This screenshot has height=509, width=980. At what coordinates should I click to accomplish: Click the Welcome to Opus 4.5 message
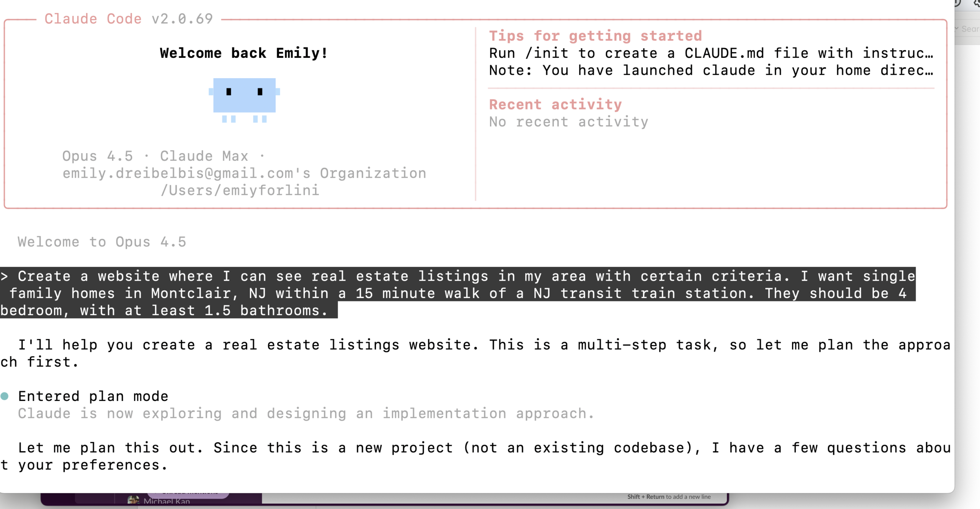click(102, 242)
